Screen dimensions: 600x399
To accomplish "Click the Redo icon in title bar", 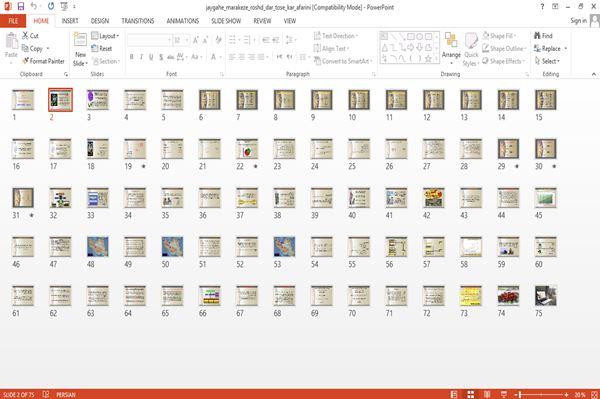I will pos(51,7).
